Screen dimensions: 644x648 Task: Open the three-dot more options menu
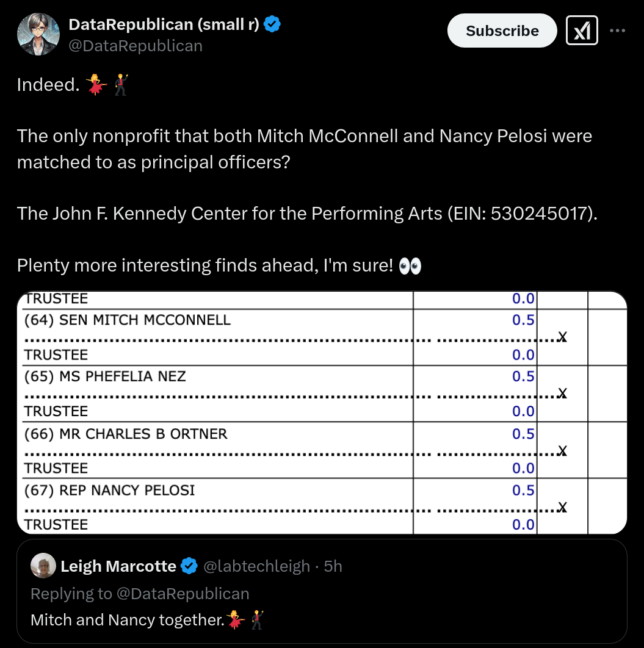click(x=617, y=31)
